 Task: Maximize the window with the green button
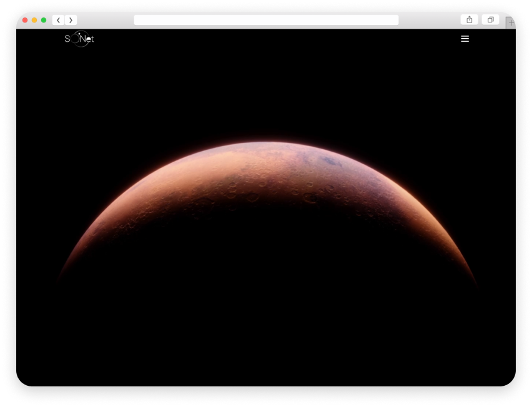pyautogui.click(x=44, y=20)
